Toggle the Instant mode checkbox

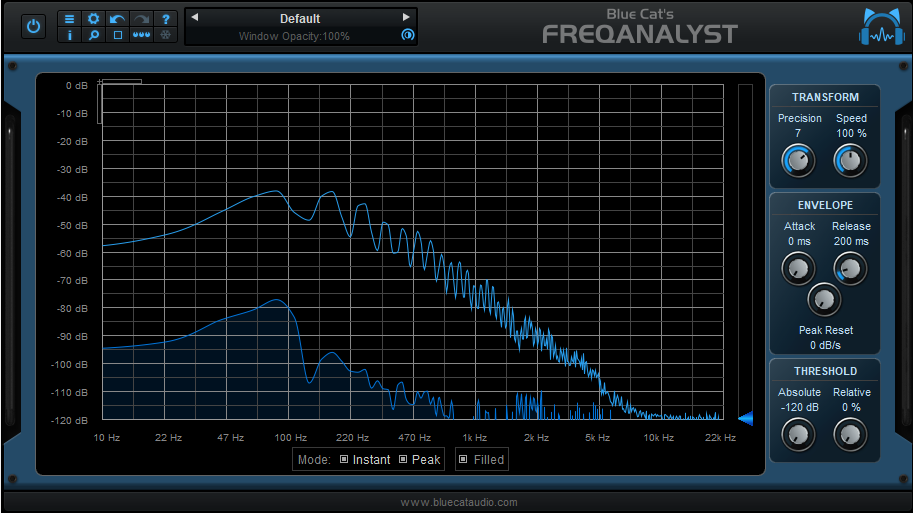[344, 459]
